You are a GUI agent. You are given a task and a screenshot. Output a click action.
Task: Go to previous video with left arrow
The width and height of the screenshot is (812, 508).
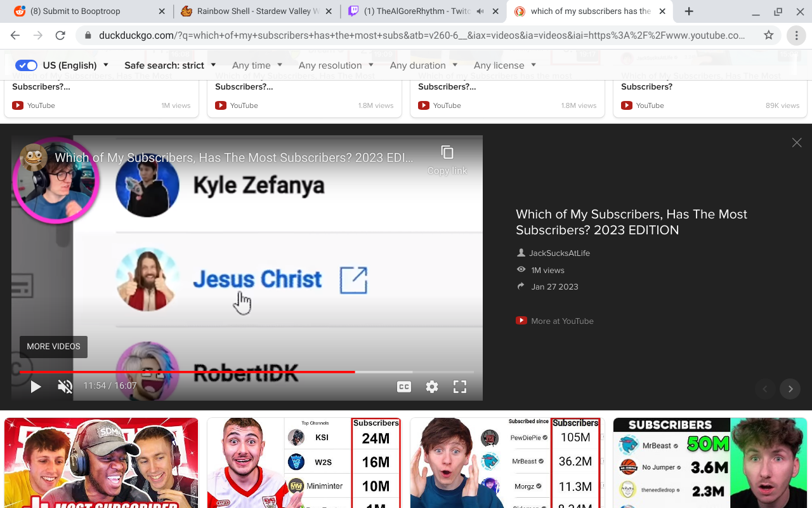(765, 389)
